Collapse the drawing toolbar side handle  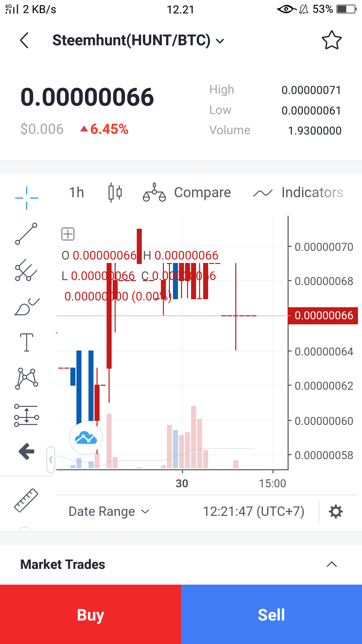tap(51, 460)
